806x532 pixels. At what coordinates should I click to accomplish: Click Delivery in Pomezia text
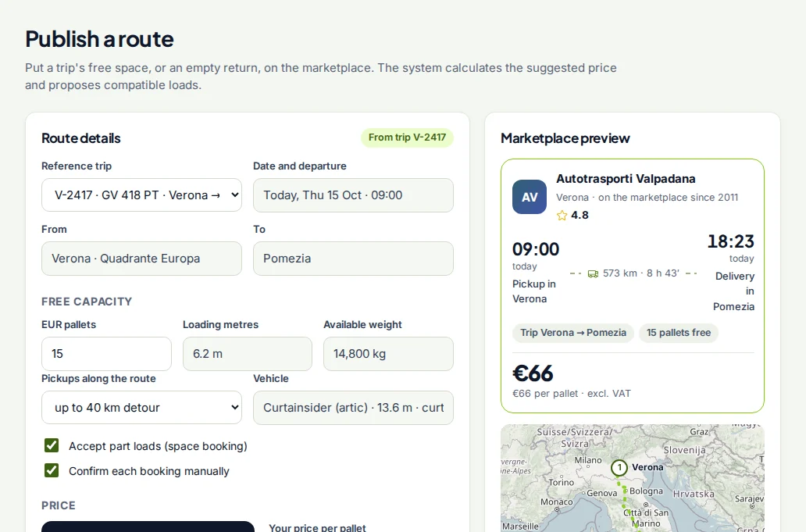(734, 291)
